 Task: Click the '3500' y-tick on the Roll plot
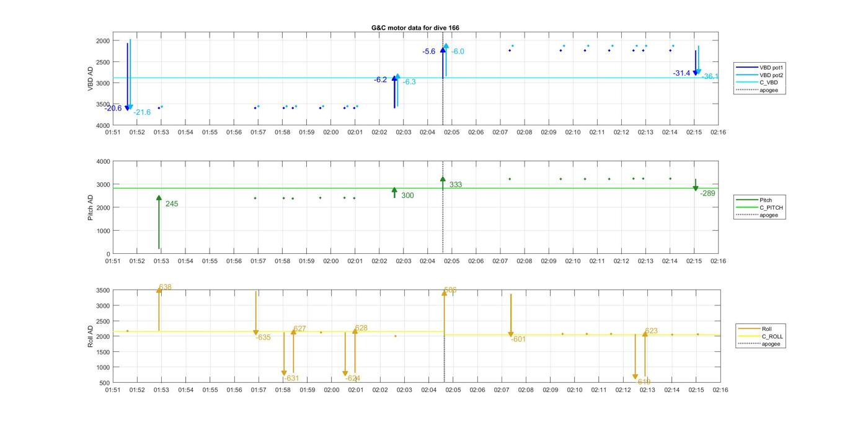point(103,290)
